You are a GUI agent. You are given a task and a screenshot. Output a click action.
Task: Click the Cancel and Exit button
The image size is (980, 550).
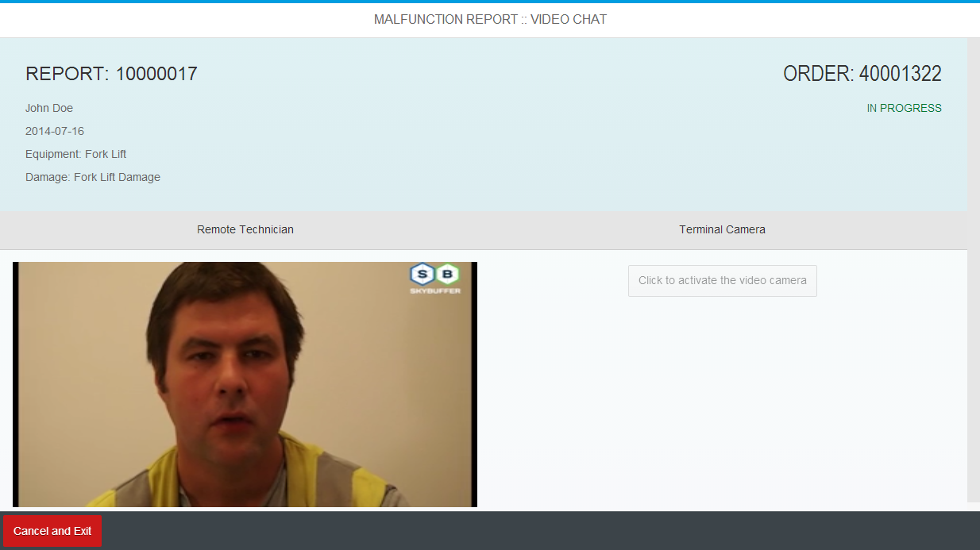[52, 531]
